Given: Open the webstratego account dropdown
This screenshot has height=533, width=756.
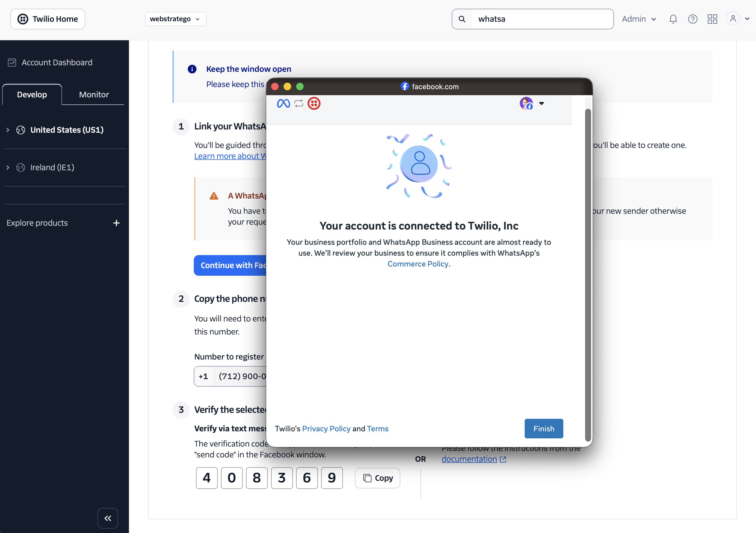Looking at the screenshot, I should tap(176, 19).
